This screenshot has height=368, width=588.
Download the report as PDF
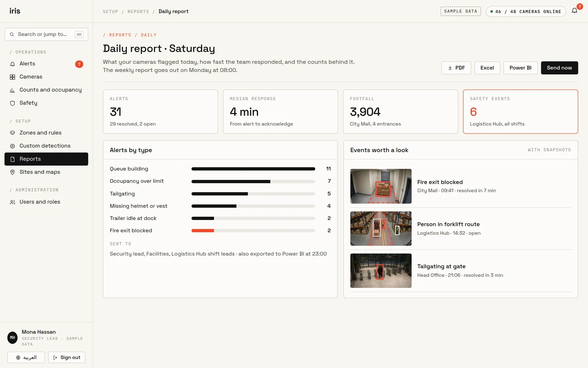tap(456, 68)
